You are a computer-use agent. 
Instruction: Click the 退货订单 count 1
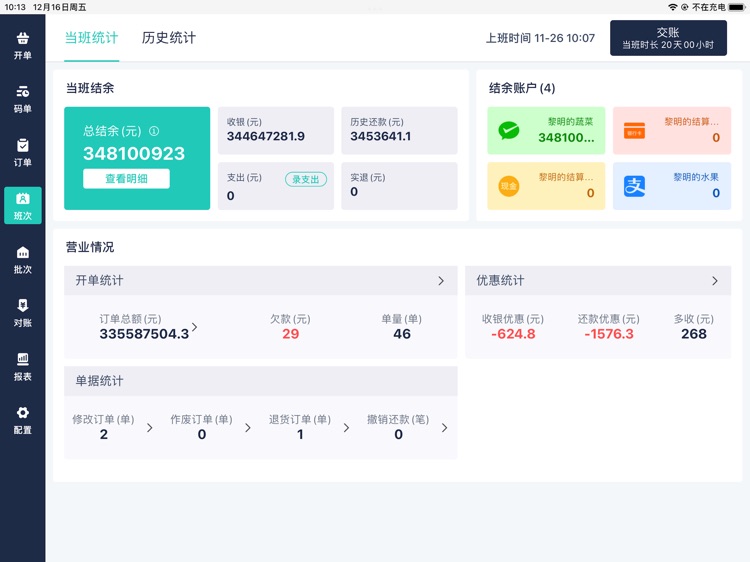[x=300, y=434]
